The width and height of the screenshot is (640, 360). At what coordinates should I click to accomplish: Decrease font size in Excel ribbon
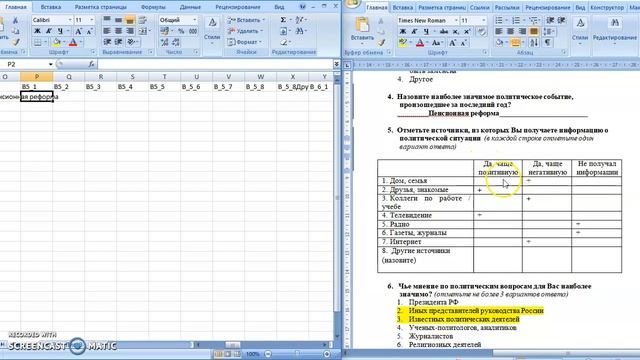point(89,31)
